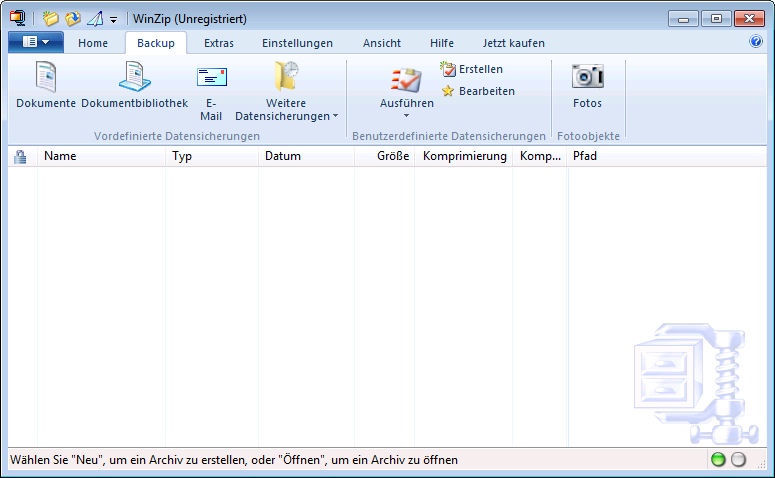Open the quick access toolbar customize arrow
Viewport: 775px width, 478px height.
[x=114, y=20]
